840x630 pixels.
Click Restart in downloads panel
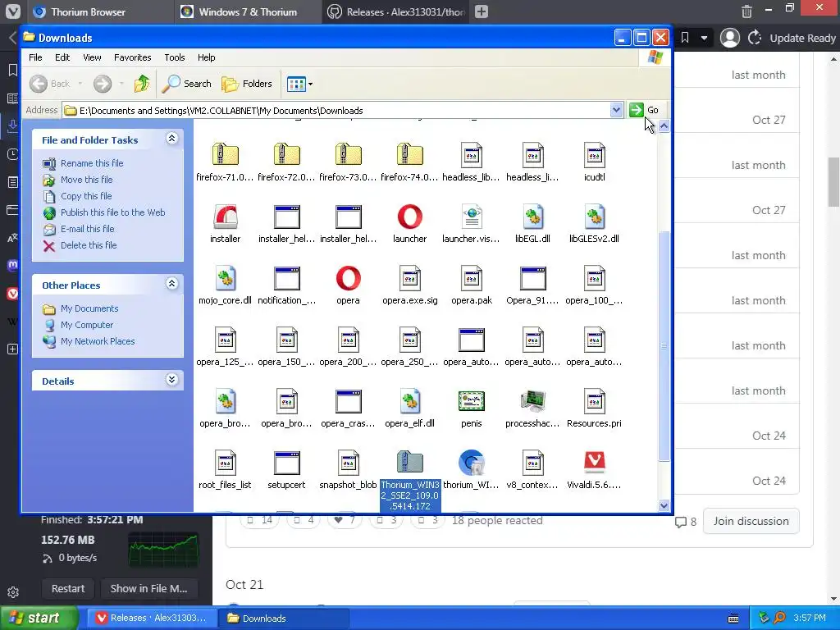point(68,589)
